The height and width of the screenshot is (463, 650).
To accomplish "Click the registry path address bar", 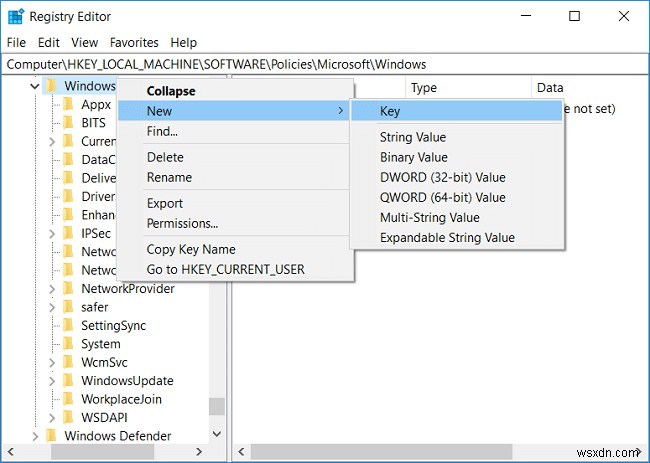I will coord(325,64).
